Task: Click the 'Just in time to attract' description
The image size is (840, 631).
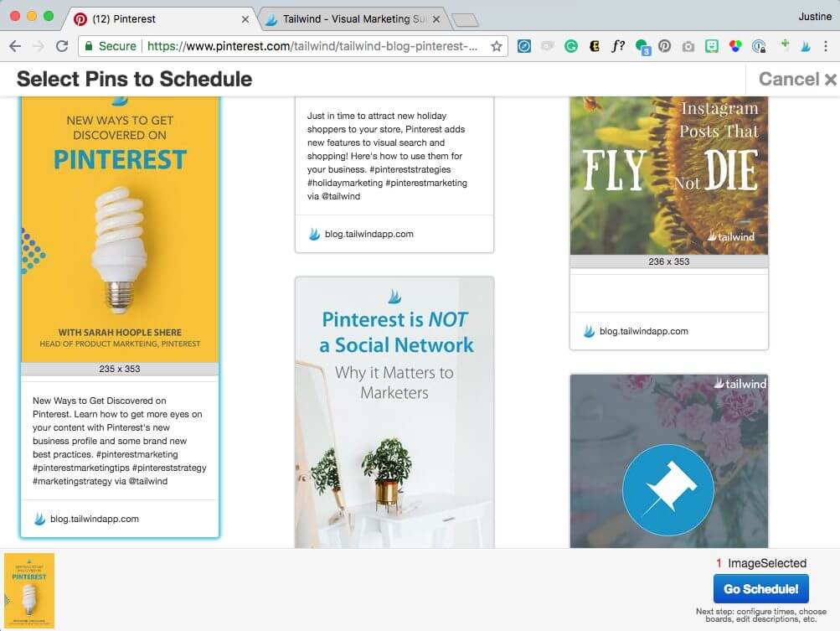Action: pyautogui.click(x=387, y=156)
